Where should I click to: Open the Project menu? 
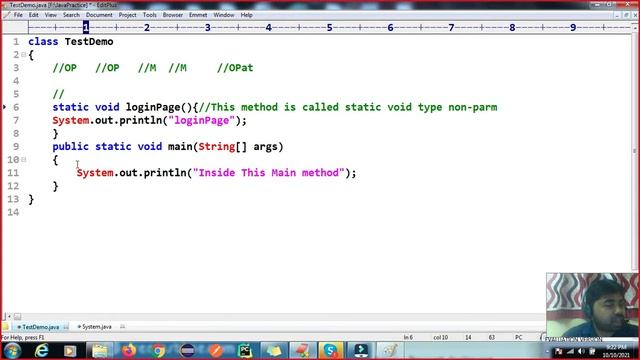point(127,15)
